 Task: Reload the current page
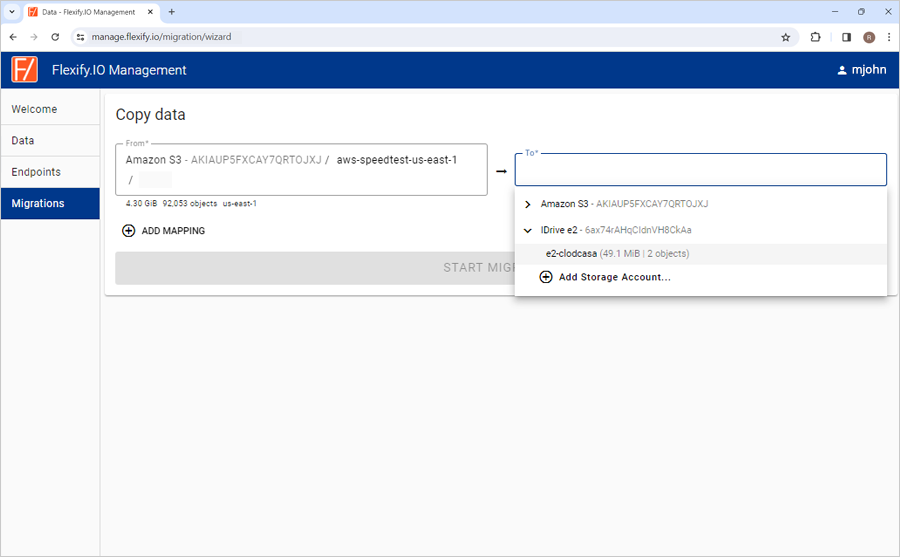pyautogui.click(x=55, y=37)
